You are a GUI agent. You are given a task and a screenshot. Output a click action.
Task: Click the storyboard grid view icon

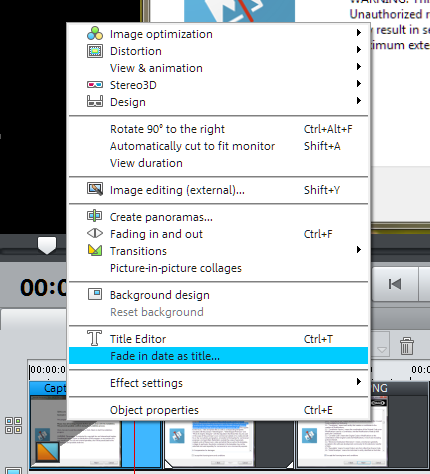pyautogui.click(x=14, y=426)
